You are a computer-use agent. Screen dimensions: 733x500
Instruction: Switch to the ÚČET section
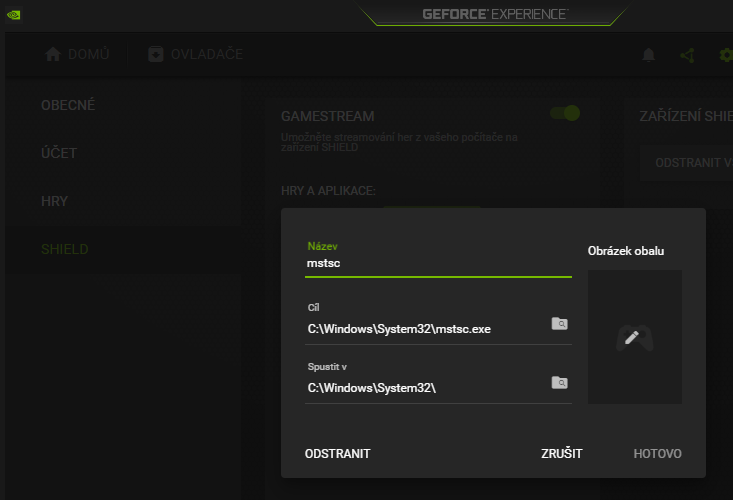59,153
